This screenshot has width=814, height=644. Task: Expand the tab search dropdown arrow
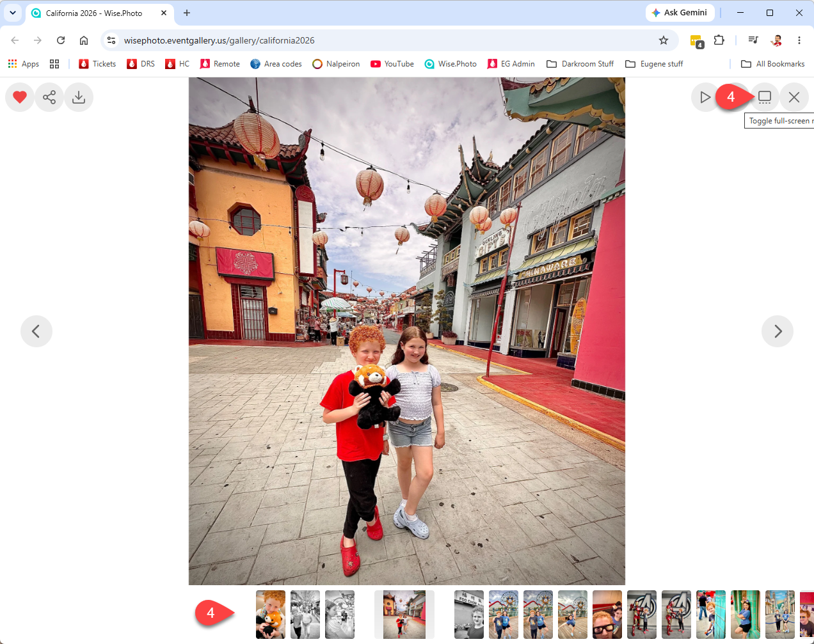(13, 13)
